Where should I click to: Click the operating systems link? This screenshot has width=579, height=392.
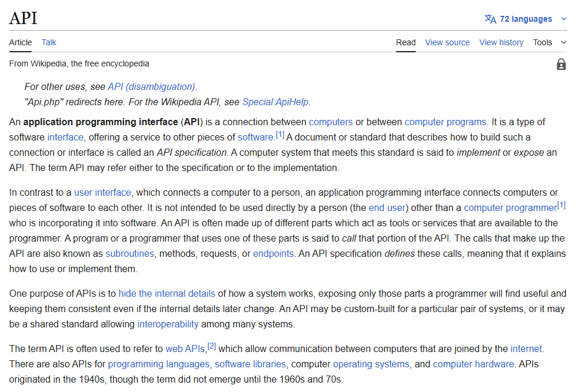[x=371, y=364]
